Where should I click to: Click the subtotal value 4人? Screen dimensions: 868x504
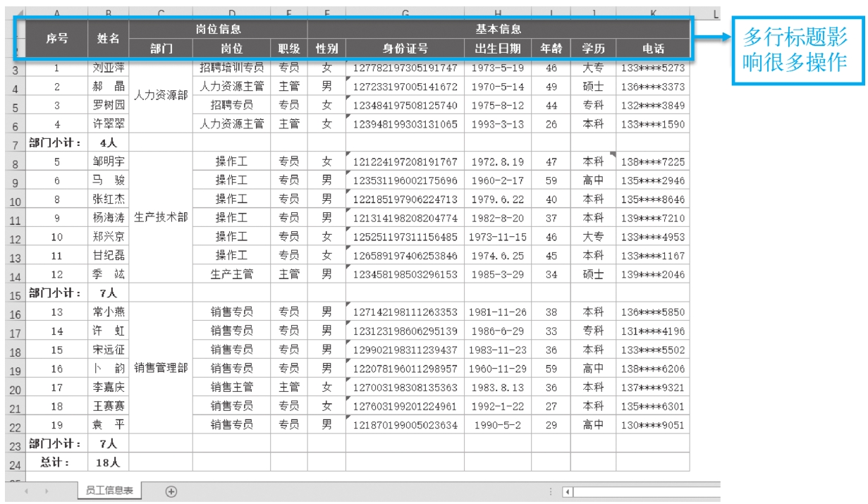click(109, 143)
